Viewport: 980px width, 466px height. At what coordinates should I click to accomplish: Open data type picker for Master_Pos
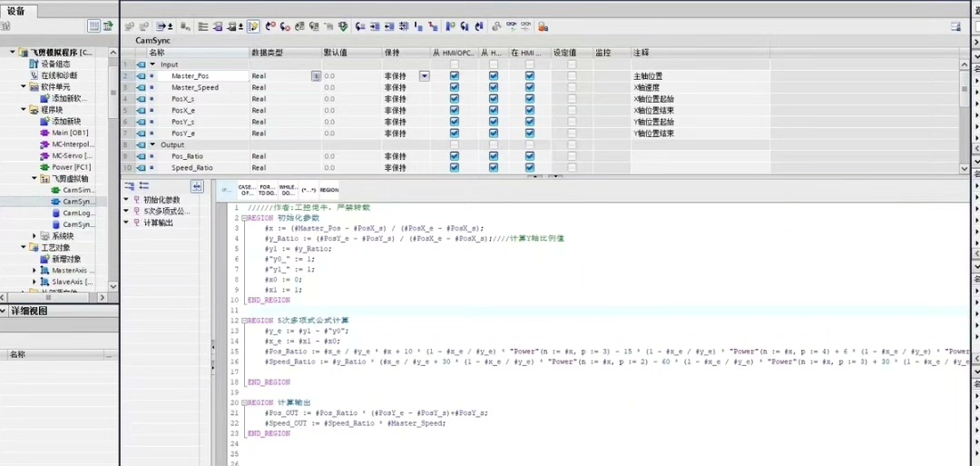(316, 75)
